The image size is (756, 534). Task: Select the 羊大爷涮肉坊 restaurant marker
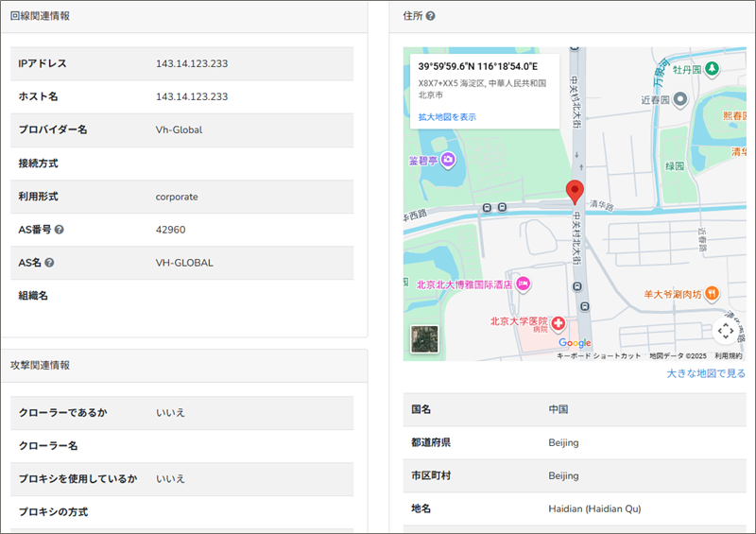coord(711,293)
